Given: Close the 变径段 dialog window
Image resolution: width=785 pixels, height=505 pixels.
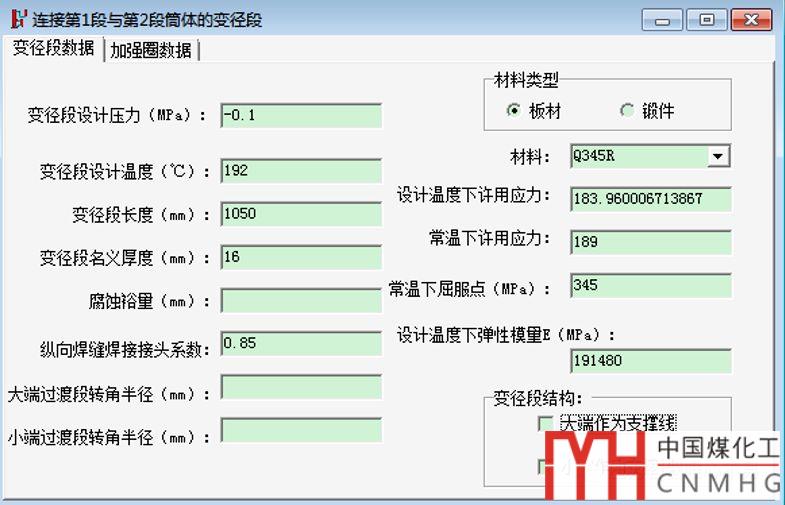Looking at the screenshot, I should [x=751, y=20].
